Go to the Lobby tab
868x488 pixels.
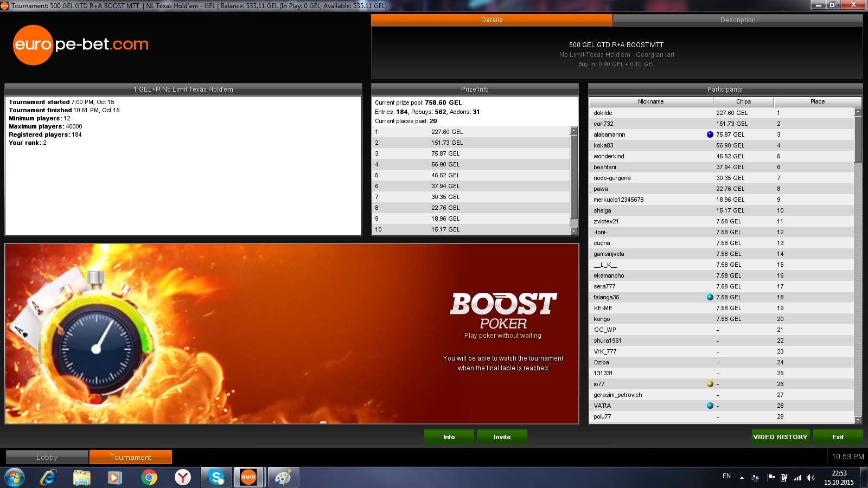click(47, 457)
